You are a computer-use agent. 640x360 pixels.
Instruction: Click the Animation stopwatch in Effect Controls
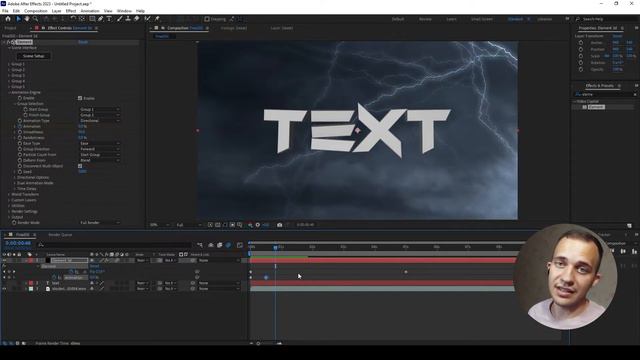pos(20,127)
